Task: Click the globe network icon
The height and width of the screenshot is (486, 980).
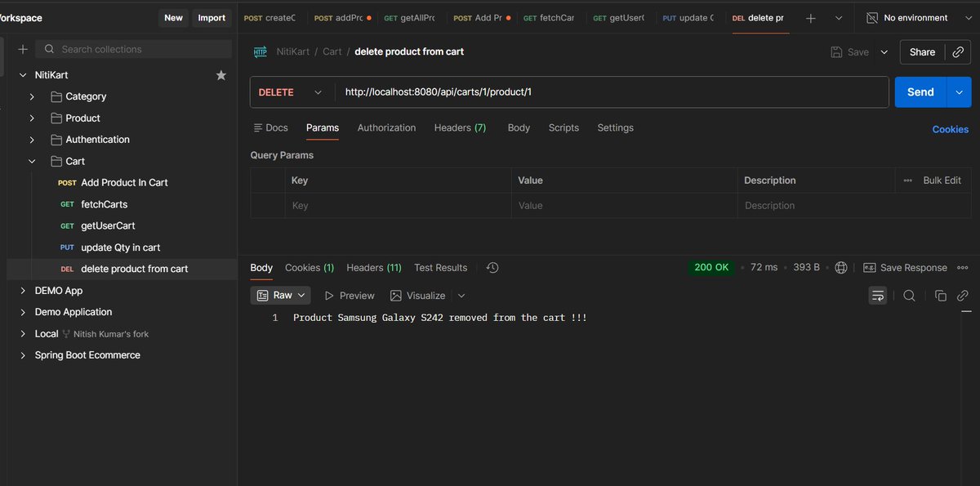Action: 841,268
